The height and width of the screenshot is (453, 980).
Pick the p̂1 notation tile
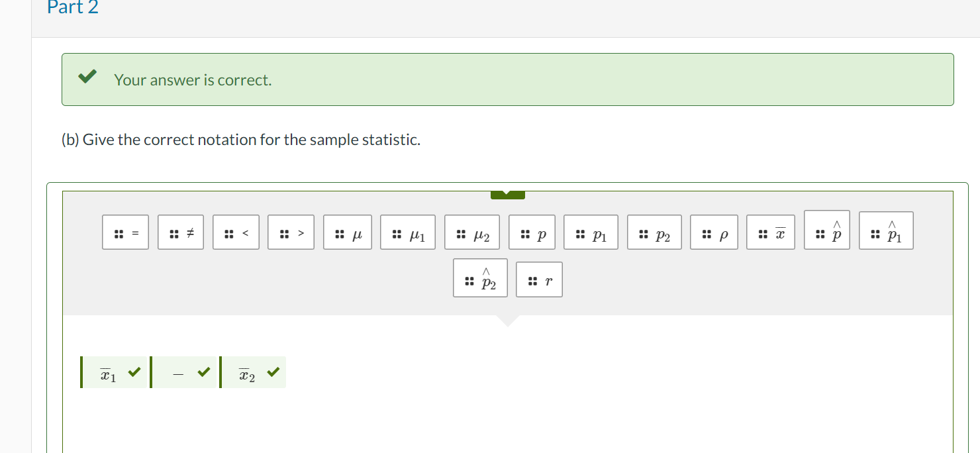885,230
